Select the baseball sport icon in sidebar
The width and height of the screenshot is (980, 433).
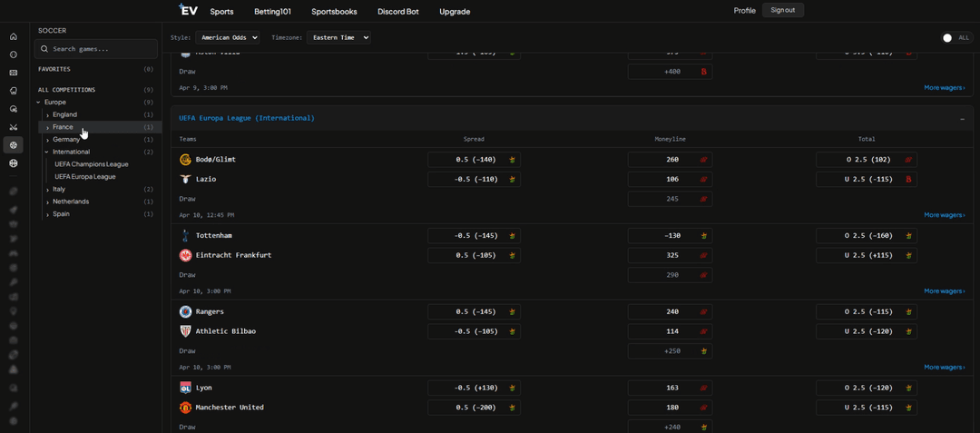(x=13, y=55)
